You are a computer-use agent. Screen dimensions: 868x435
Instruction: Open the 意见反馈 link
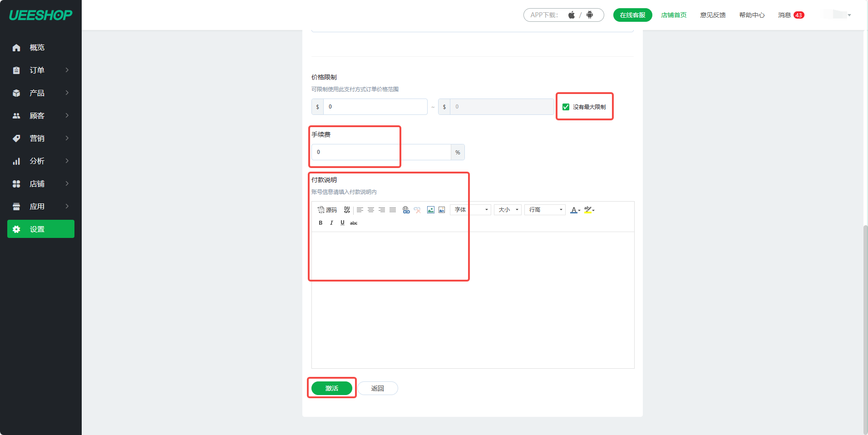click(x=713, y=15)
